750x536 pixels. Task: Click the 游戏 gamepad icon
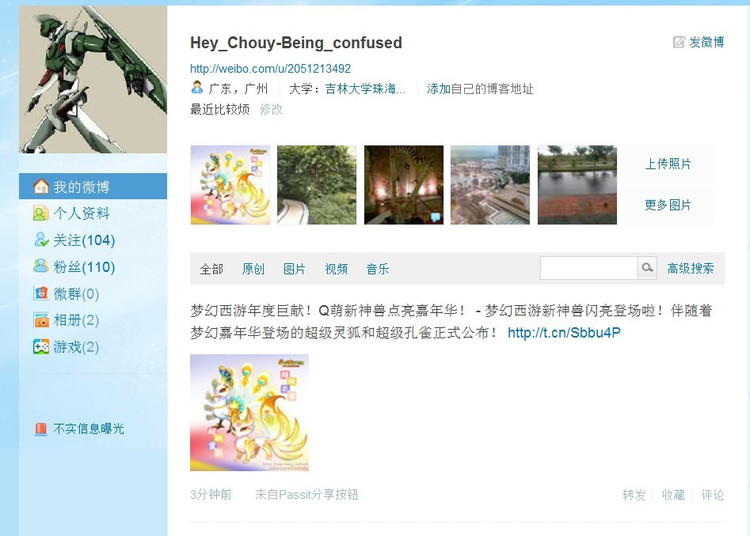coord(41,346)
